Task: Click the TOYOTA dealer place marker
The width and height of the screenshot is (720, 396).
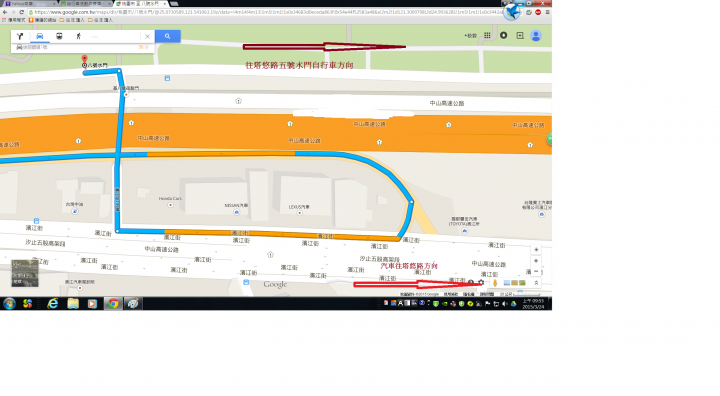Action: [464, 231]
